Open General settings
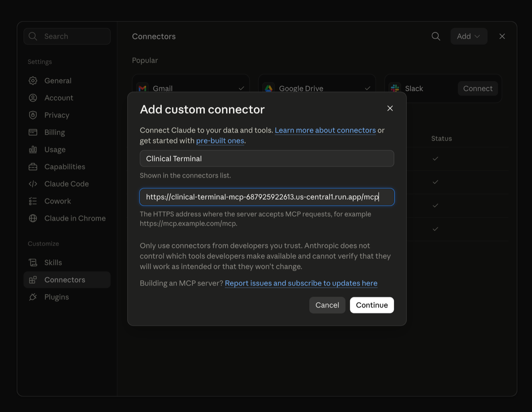The width and height of the screenshot is (532, 412). (67, 81)
